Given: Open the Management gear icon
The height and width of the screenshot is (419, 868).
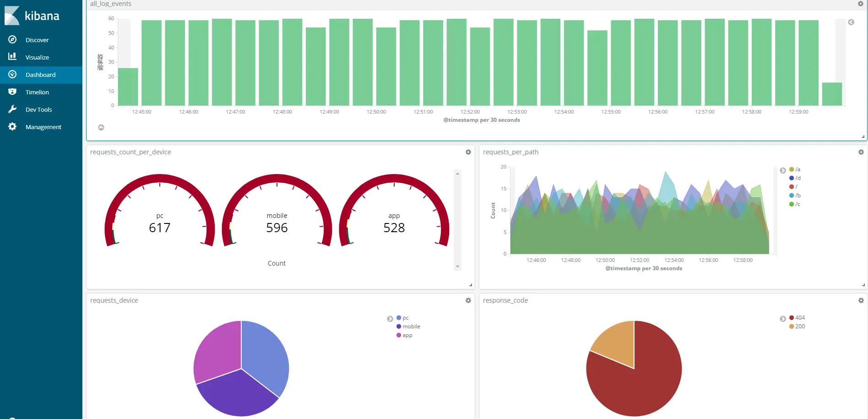Looking at the screenshot, I should click(12, 126).
